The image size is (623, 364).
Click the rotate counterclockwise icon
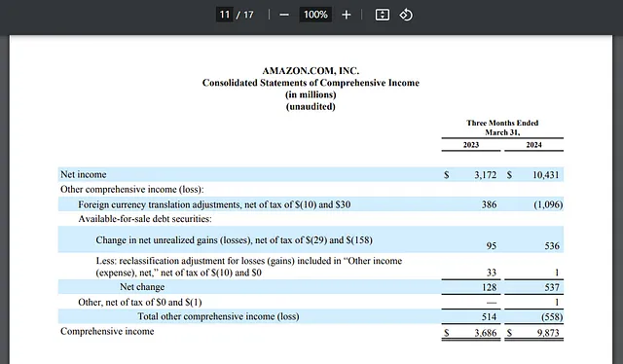click(x=406, y=16)
